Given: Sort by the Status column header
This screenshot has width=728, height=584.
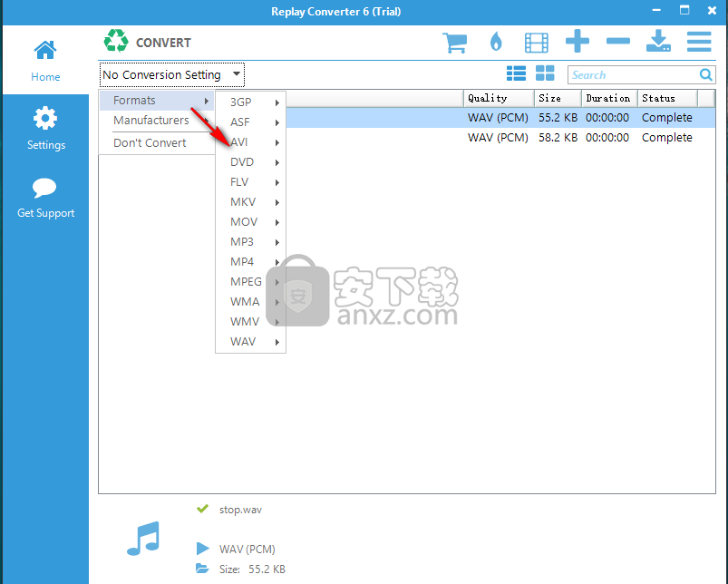Looking at the screenshot, I should (x=667, y=99).
